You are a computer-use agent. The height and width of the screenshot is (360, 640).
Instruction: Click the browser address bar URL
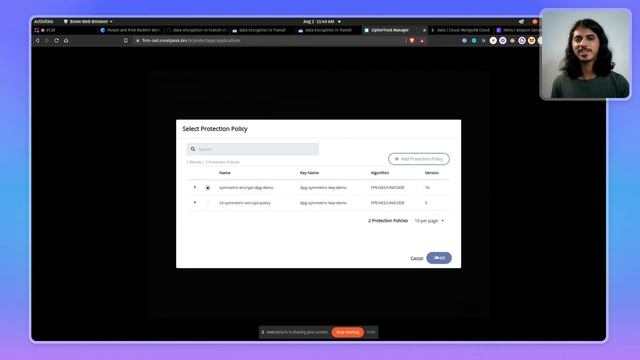pos(191,40)
